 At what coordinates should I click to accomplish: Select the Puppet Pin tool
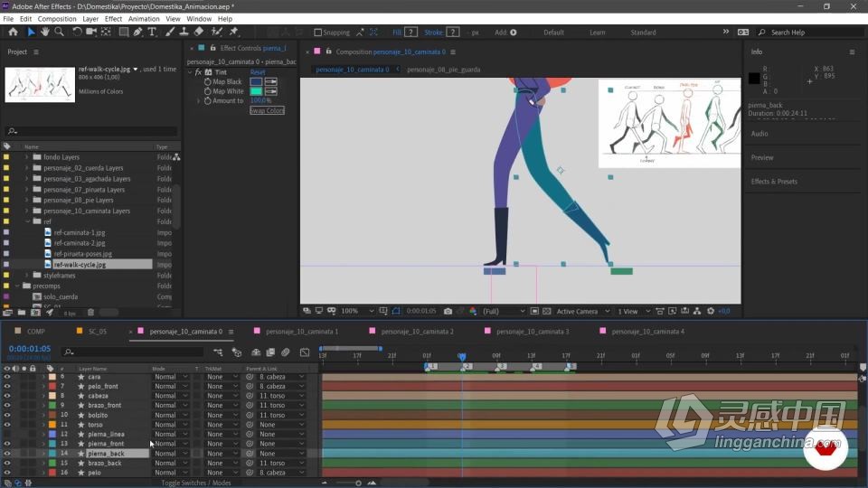click(234, 33)
